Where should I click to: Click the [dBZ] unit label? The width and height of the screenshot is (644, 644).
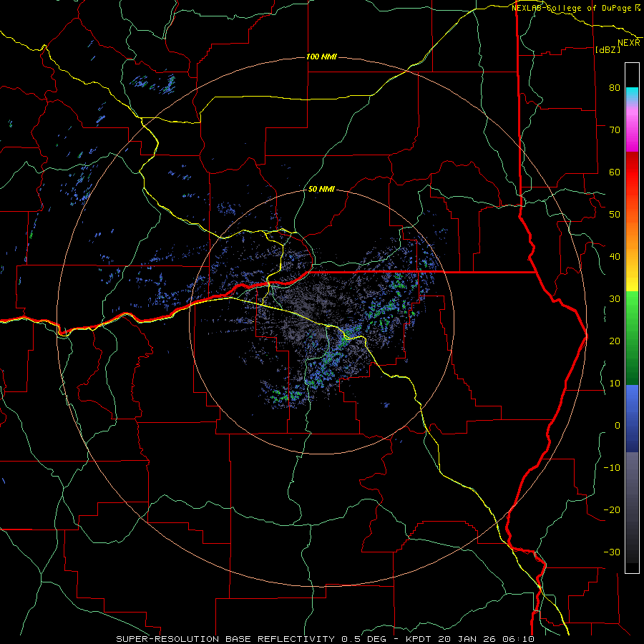(608, 49)
